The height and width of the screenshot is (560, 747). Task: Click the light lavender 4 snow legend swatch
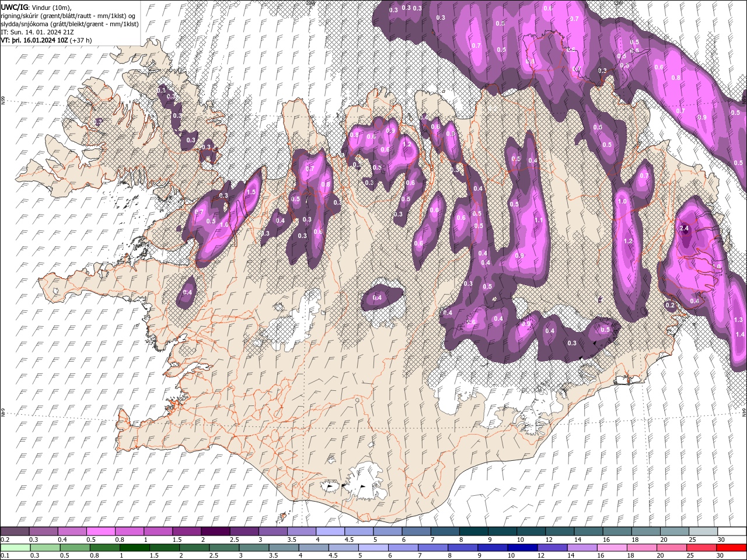click(x=330, y=531)
